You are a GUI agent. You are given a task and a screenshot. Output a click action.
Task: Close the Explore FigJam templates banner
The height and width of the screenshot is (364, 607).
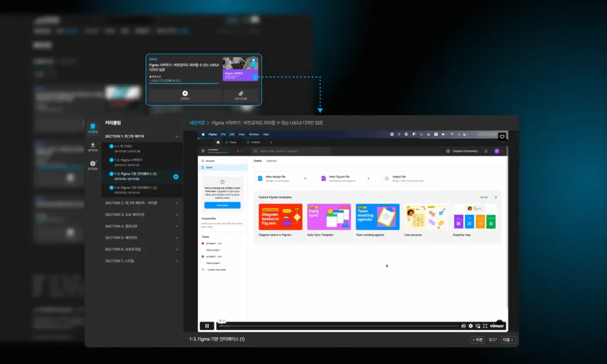coord(496,197)
